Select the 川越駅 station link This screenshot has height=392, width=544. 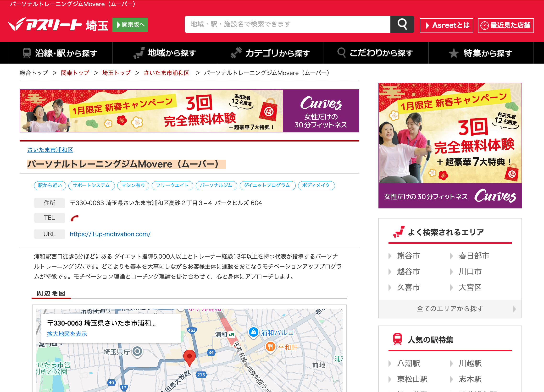470,363
